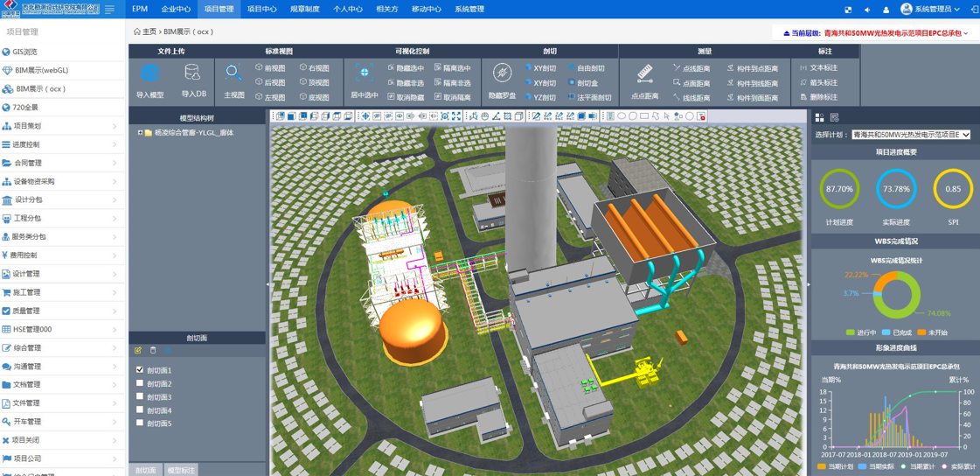Click the trash icon in 剖切面 panel
The height and width of the screenshot is (476, 980).
point(153,351)
